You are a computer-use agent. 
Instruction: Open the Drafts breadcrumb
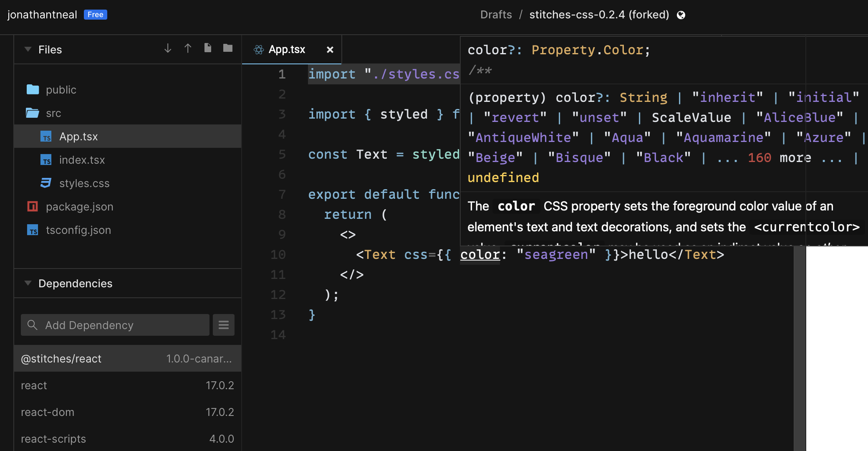pos(496,14)
